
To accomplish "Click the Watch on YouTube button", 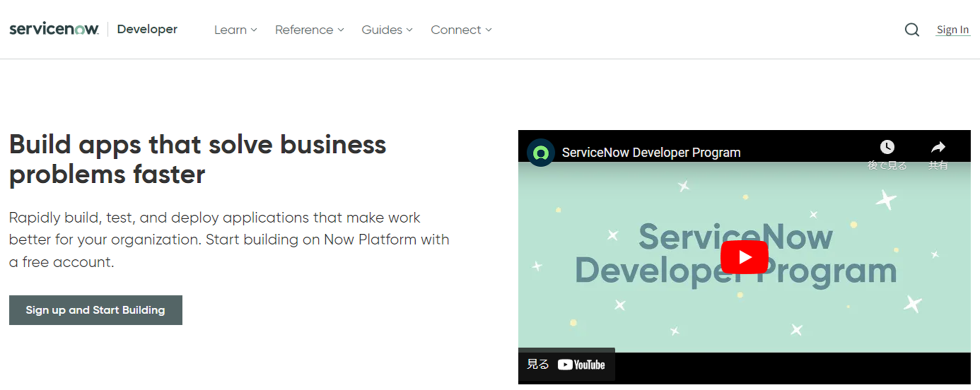I will click(x=566, y=365).
